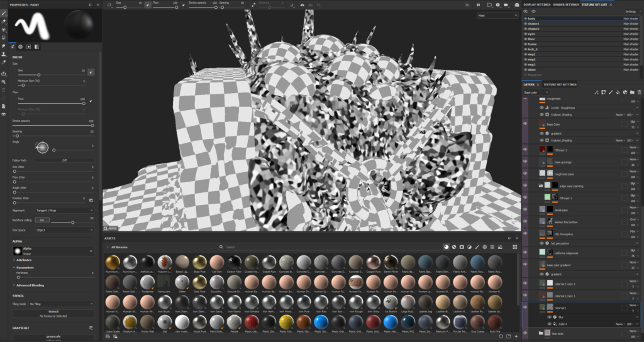
Task: Add an effect with wand icon
Action: click(x=596, y=92)
